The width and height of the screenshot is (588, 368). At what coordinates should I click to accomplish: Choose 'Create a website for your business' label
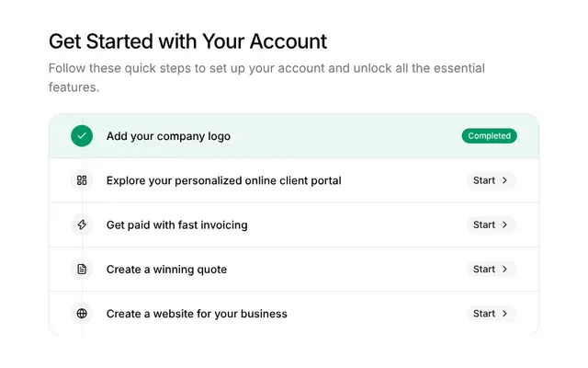point(197,314)
